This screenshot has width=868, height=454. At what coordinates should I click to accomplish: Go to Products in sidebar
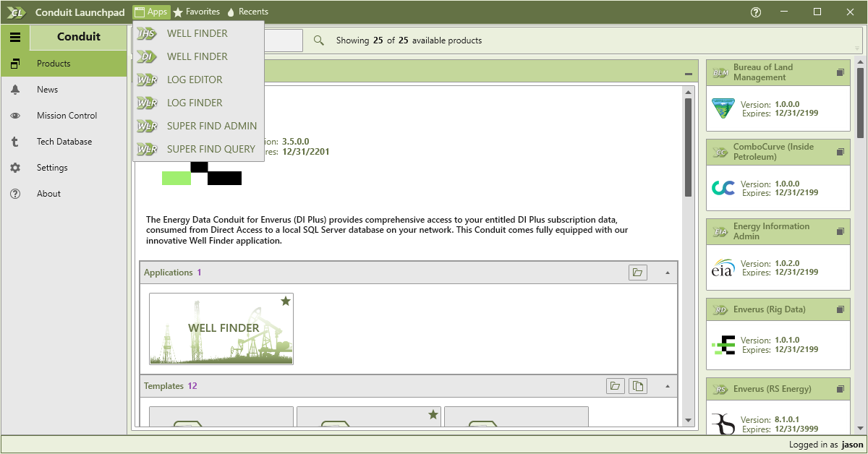tap(64, 64)
